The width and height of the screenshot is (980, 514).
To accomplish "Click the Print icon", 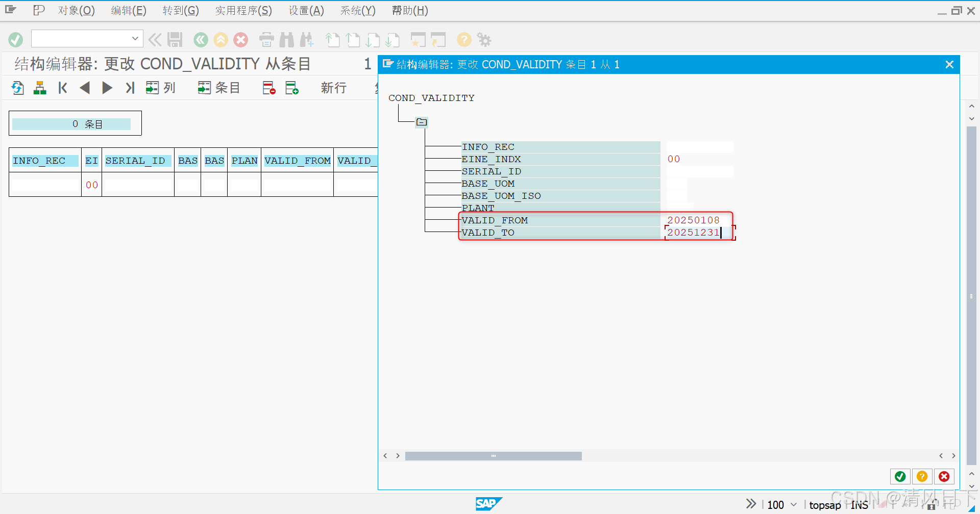I will point(266,39).
